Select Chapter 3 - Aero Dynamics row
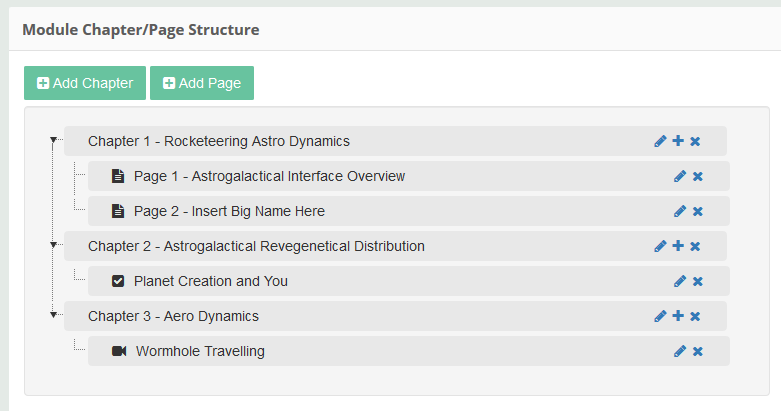The width and height of the screenshot is (781, 411). (395, 316)
